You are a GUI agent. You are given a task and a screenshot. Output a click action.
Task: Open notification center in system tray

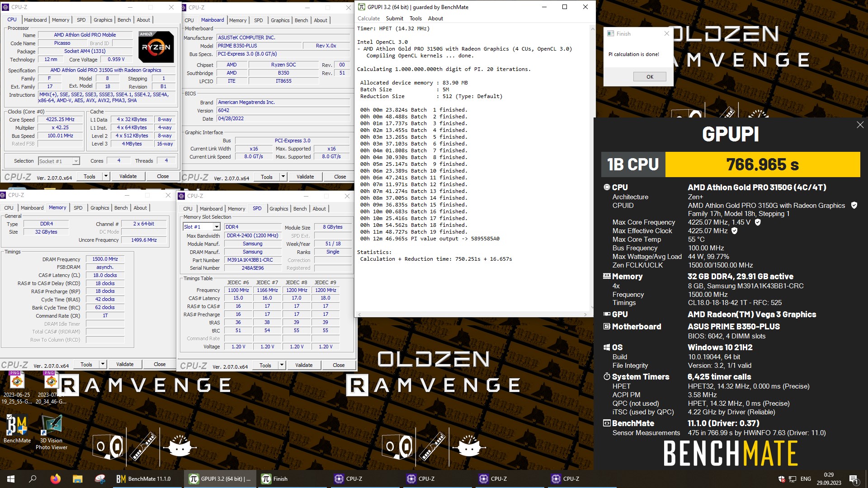click(854, 479)
